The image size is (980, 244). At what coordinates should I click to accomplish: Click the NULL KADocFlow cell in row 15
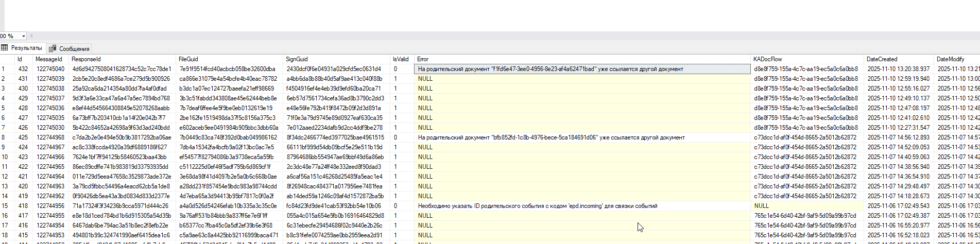click(x=761, y=206)
